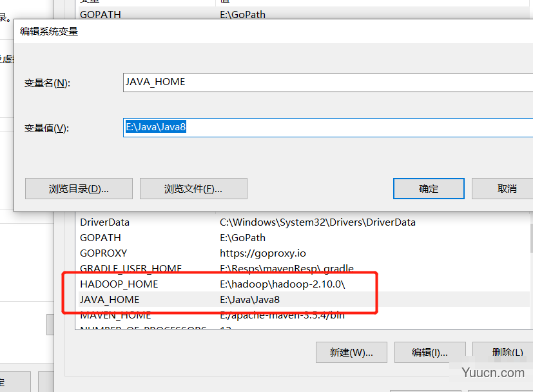Confirm with the 确定 button
This screenshot has height=392, width=533.
(x=429, y=189)
